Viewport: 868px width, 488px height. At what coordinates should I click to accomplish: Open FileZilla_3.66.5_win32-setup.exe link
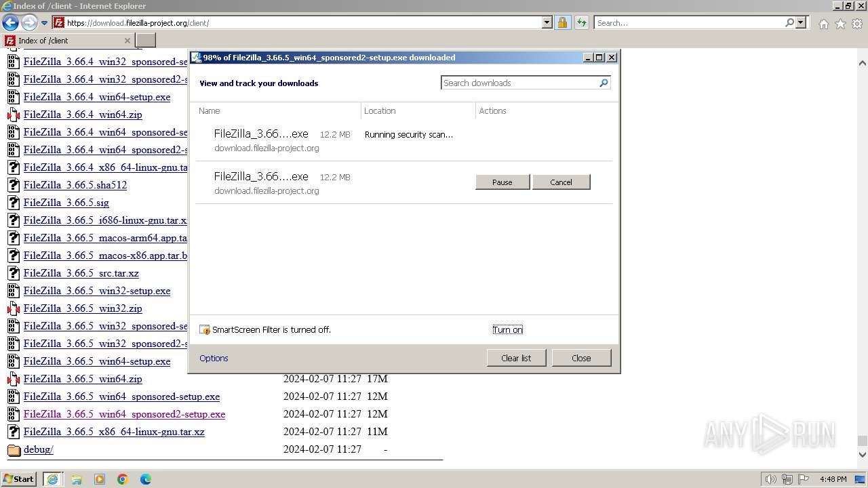pyautogui.click(x=97, y=291)
